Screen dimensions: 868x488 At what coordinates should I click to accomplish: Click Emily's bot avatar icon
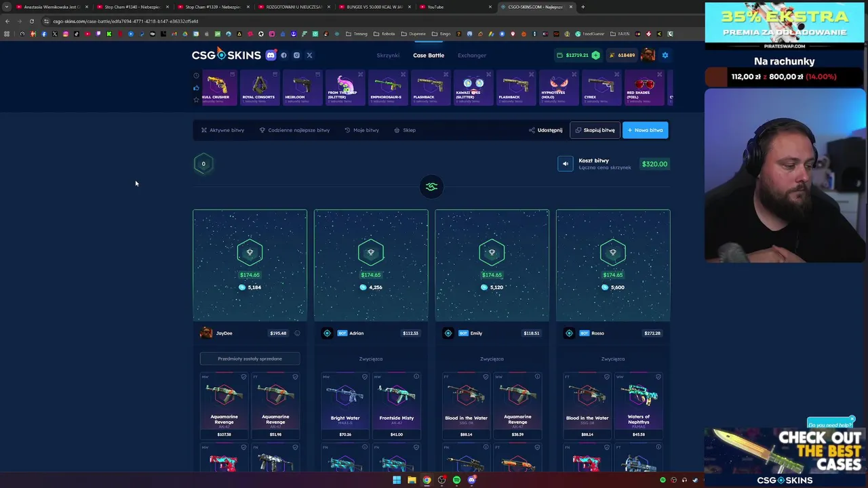[448, 333]
